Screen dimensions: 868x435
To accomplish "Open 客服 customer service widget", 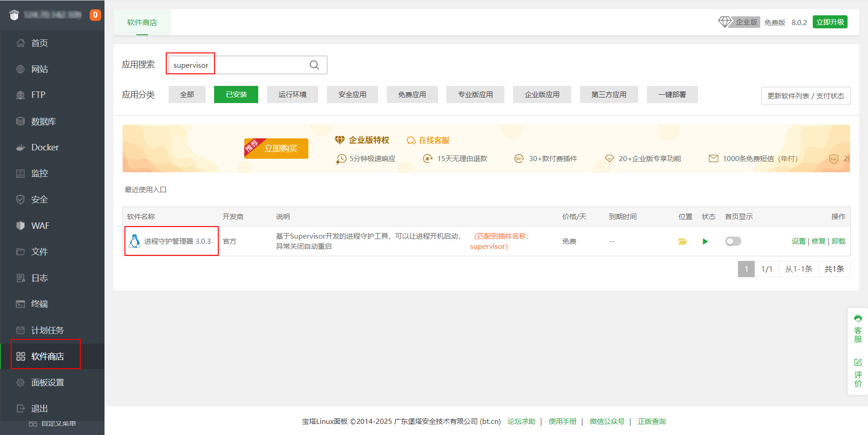I will pyautogui.click(x=857, y=329).
